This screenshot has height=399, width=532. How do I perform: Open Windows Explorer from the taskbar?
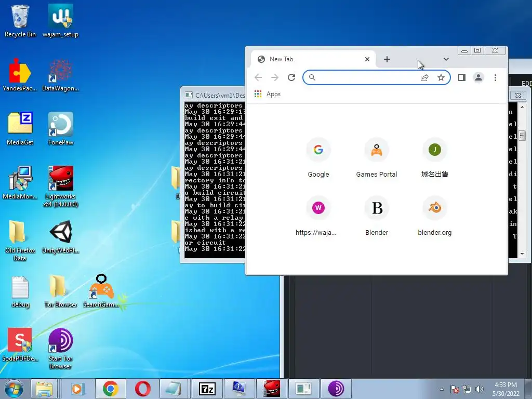44,389
